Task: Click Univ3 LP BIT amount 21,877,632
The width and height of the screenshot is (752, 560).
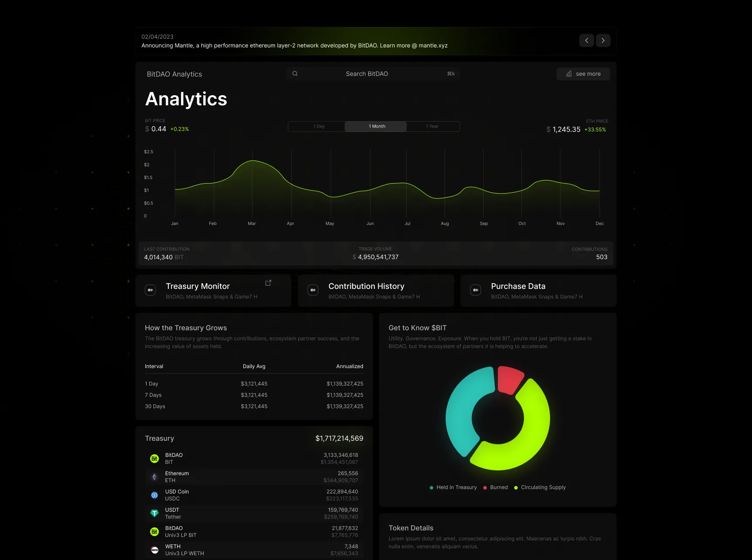Action: tap(345, 528)
